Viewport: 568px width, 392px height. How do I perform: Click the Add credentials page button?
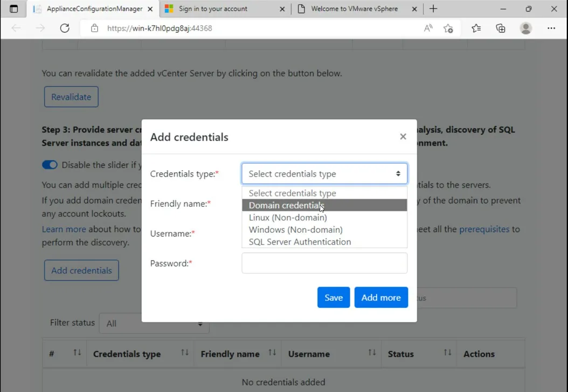pos(81,270)
